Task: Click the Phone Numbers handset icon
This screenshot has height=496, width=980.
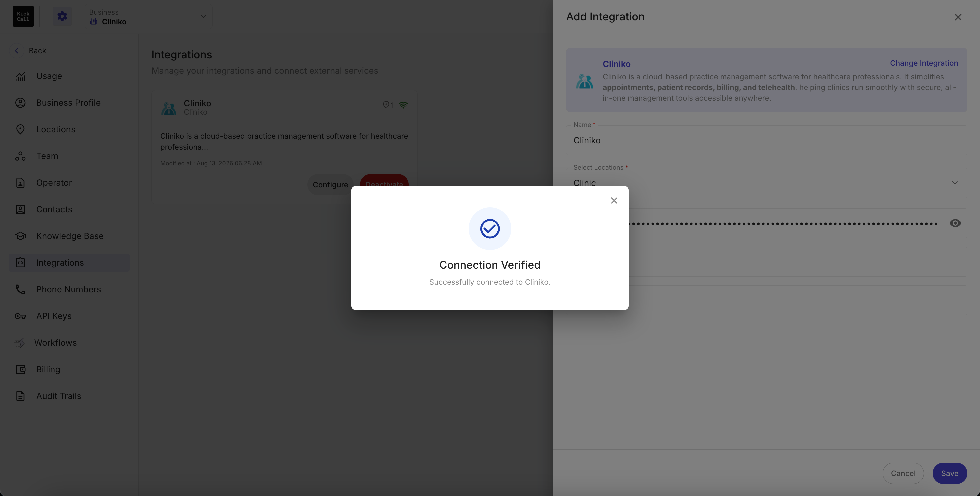Action: (x=21, y=289)
